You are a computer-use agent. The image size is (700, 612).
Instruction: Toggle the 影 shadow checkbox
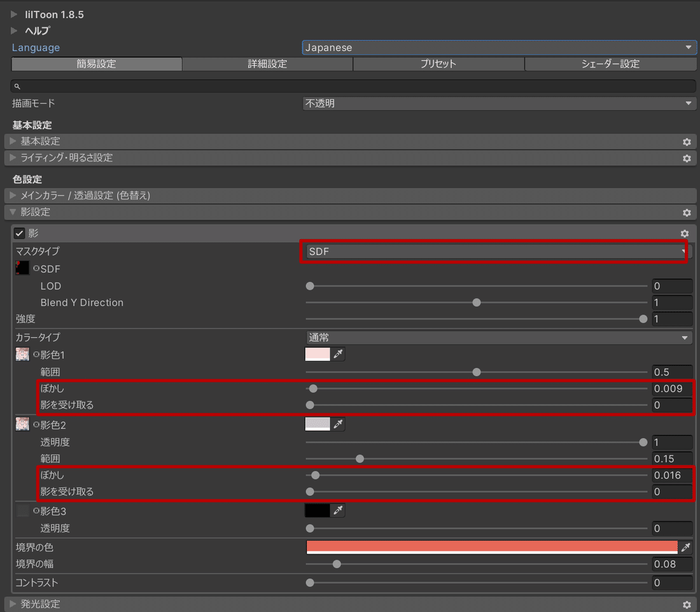(x=19, y=233)
